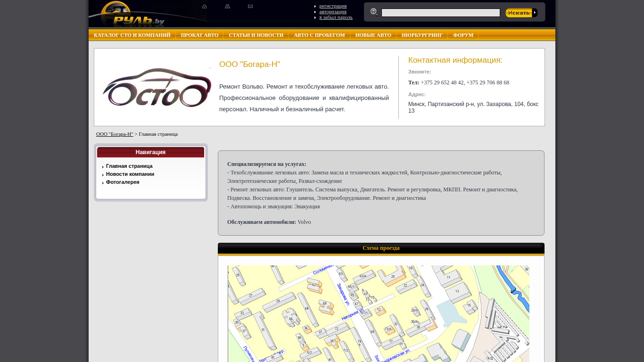Open the авторизация link
644x362 pixels.
333,11
